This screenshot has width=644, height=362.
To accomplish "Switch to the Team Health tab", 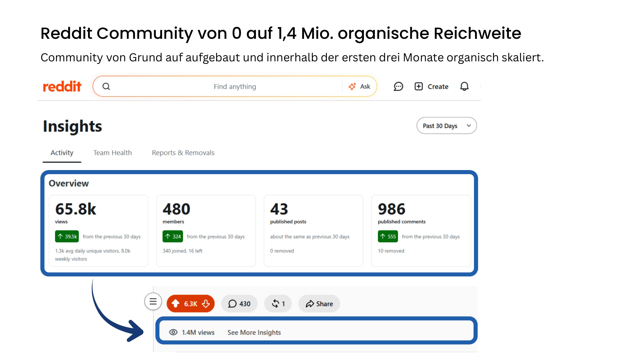I will tap(112, 153).
